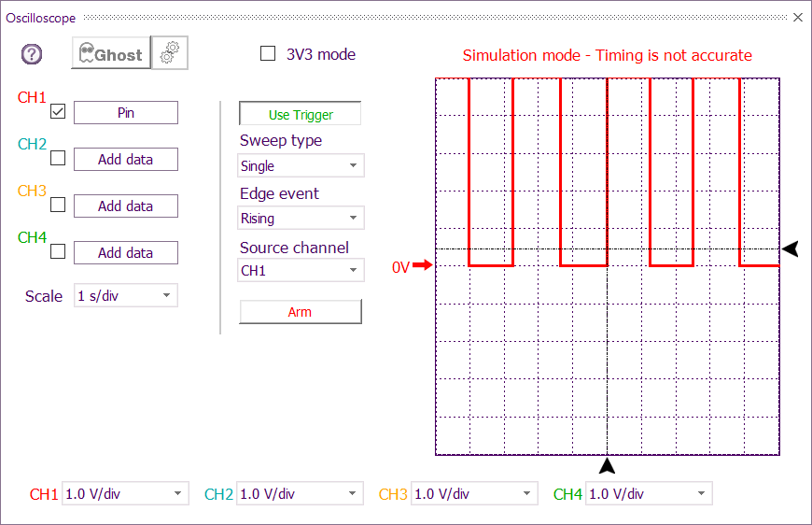Close the Oscilloscope window
This screenshot has width=812, height=525.
tap(797, 18)
